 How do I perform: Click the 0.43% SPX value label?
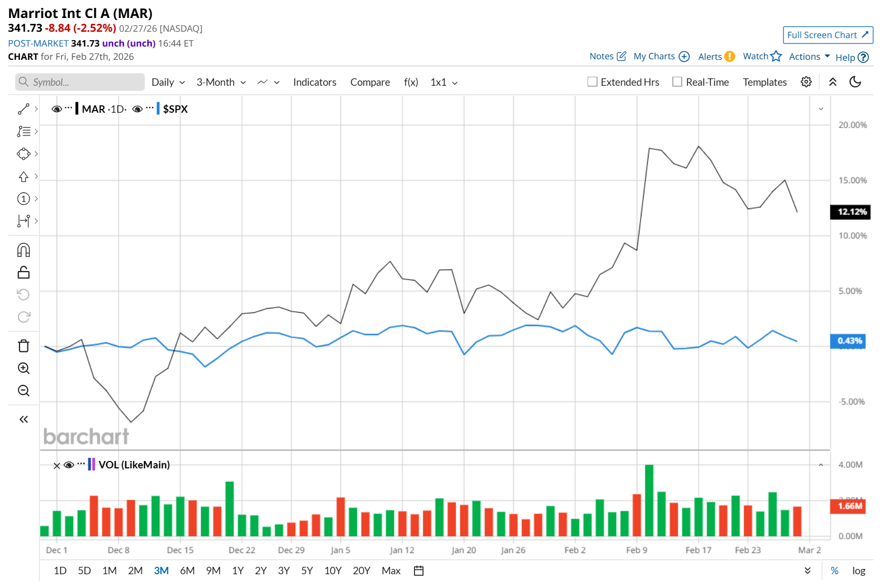[x=848, y=341]
